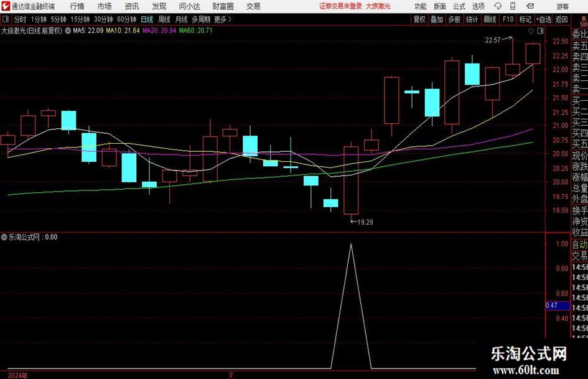The height and width of the screenshot is (379, 588).
Task: Open the 乐淘公式网 sub-indicator dropdown
Action: (4, 237)
